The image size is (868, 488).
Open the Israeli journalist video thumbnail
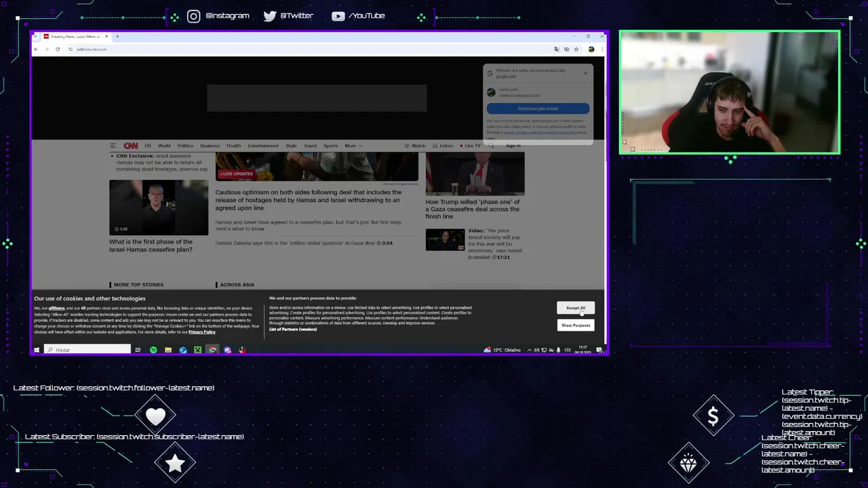(446, 240)
